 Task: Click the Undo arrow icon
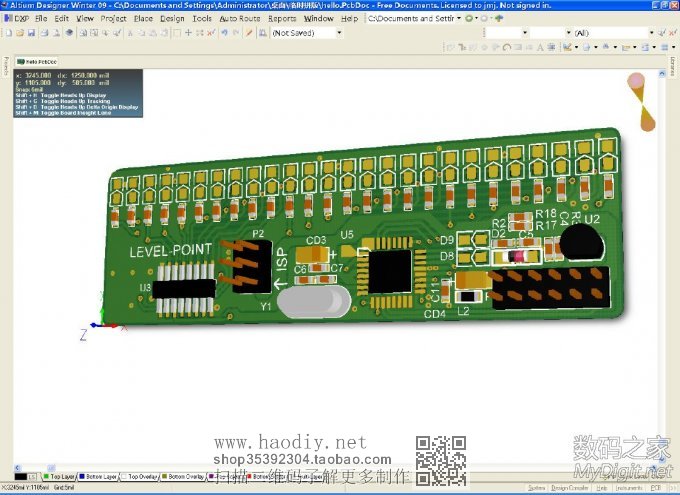(222, 33)
